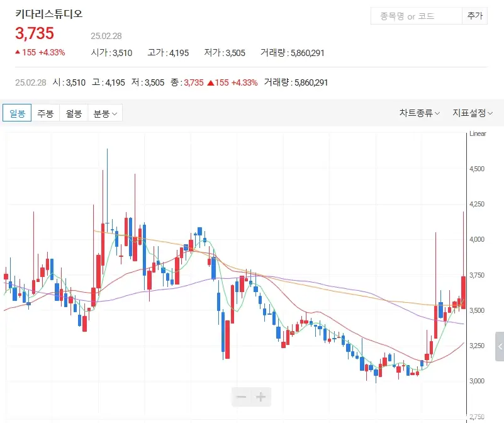
Task: Click the 고가 : 4,195 high value
Action: pyautogui.click(x=168, y=53)
